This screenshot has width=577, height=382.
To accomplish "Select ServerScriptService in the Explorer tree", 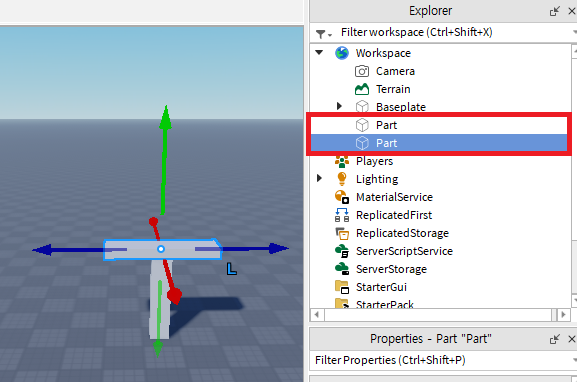I will tap(404, 251).
